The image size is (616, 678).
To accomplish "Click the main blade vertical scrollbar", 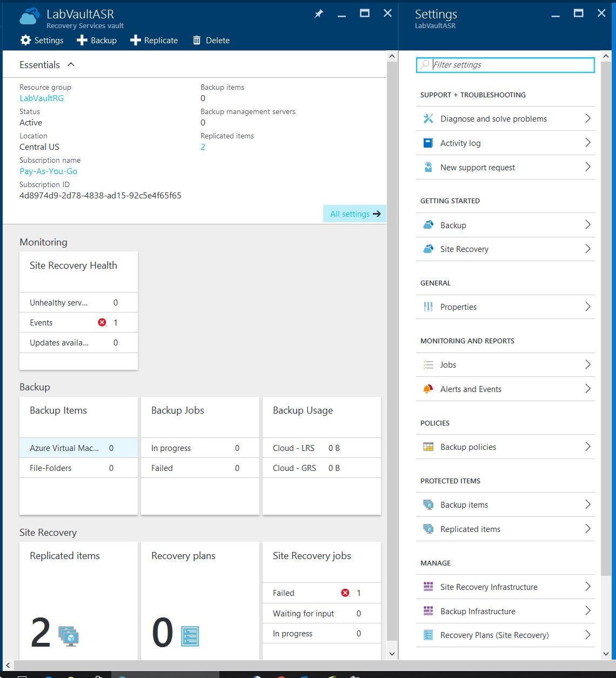I will [392, 351].
